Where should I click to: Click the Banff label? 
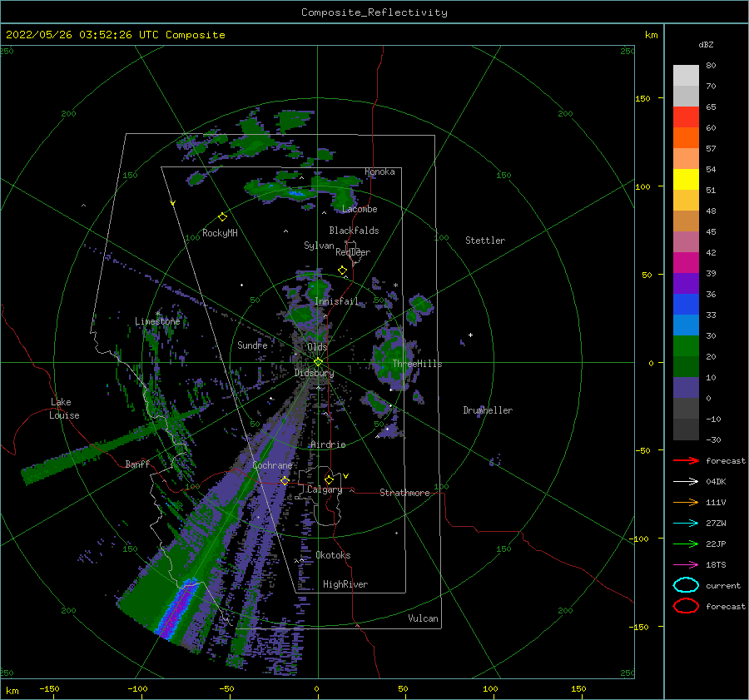click(137, 464)
